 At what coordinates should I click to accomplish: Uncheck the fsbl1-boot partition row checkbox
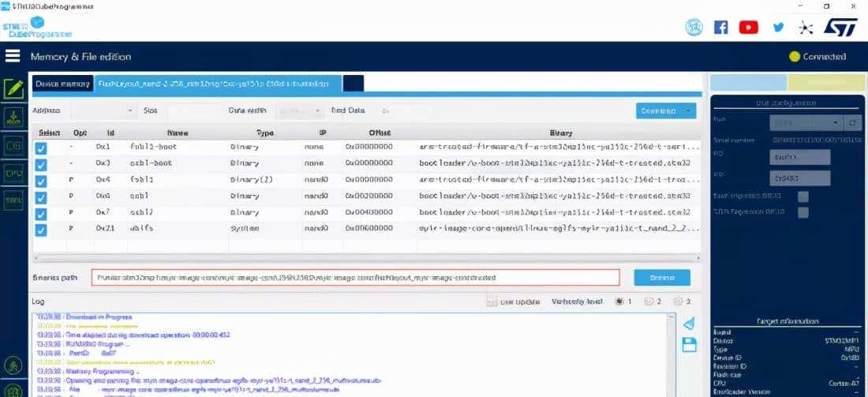pos(41,148)
